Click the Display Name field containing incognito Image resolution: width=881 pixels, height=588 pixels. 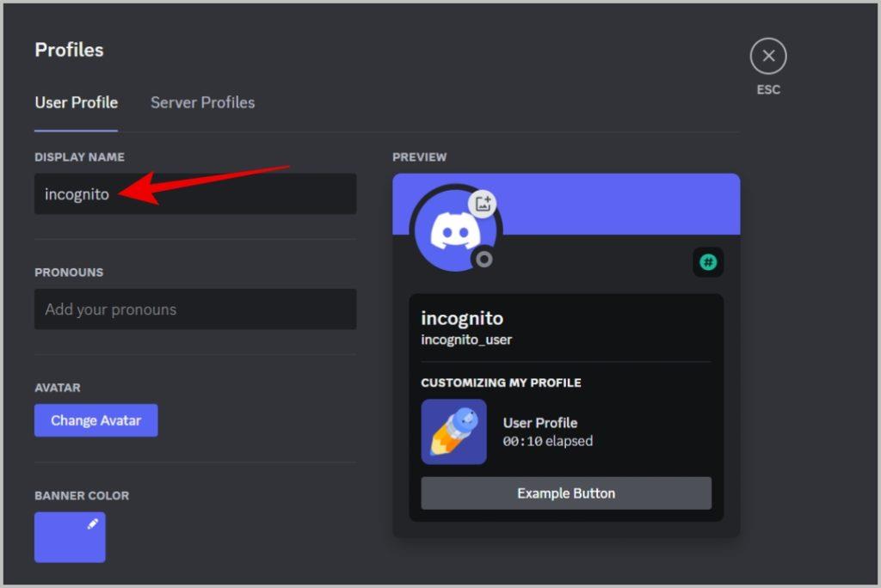(x=195, y=193)
